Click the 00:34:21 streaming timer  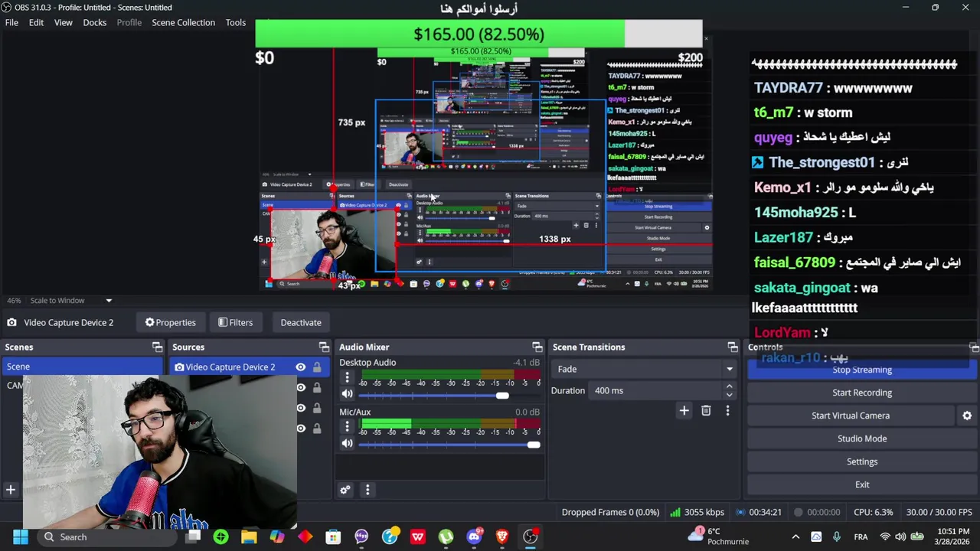(x=759, y=512)
